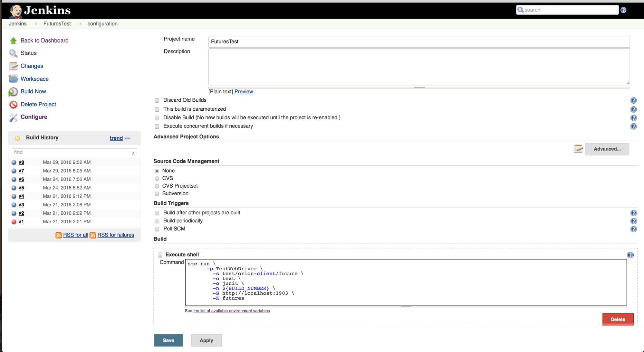Open breadcrumb arrow after FuturesTest
Screen dimensions: 644x352
click(x=80, y=24)
